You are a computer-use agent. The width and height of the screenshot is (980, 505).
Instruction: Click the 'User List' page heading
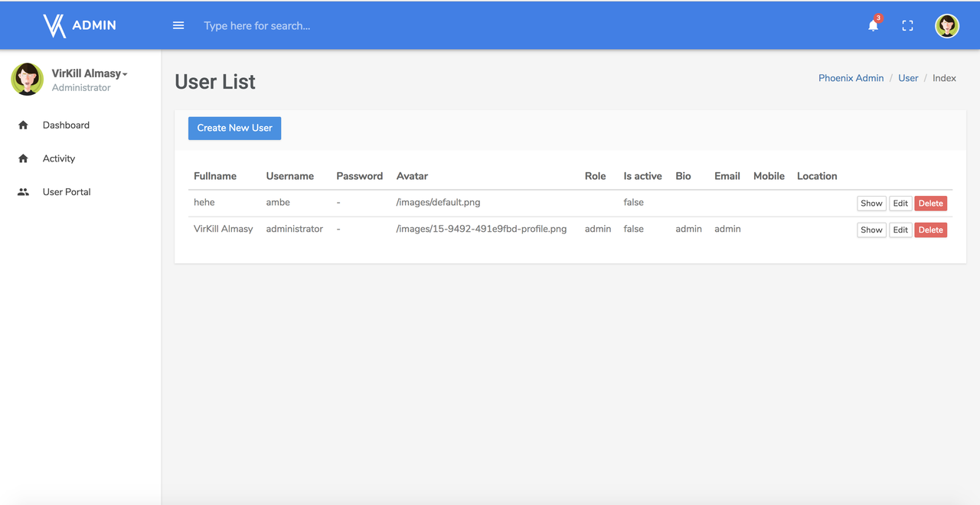pos(215,82)
